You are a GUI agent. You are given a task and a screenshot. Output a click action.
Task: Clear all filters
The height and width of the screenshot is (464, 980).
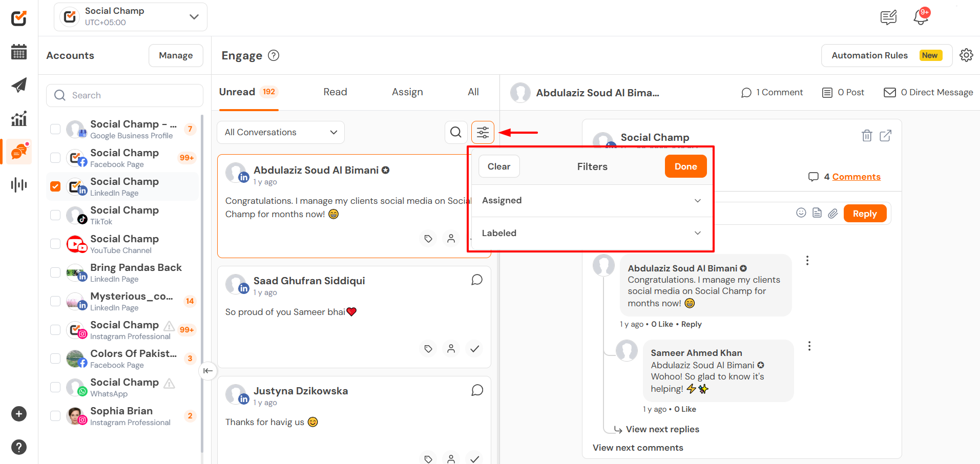499,166
